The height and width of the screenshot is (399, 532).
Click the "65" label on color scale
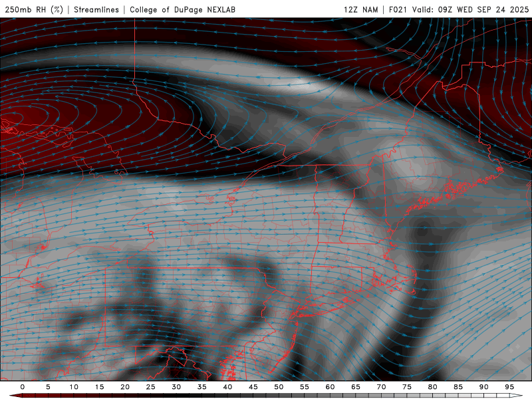coord(356,387)
